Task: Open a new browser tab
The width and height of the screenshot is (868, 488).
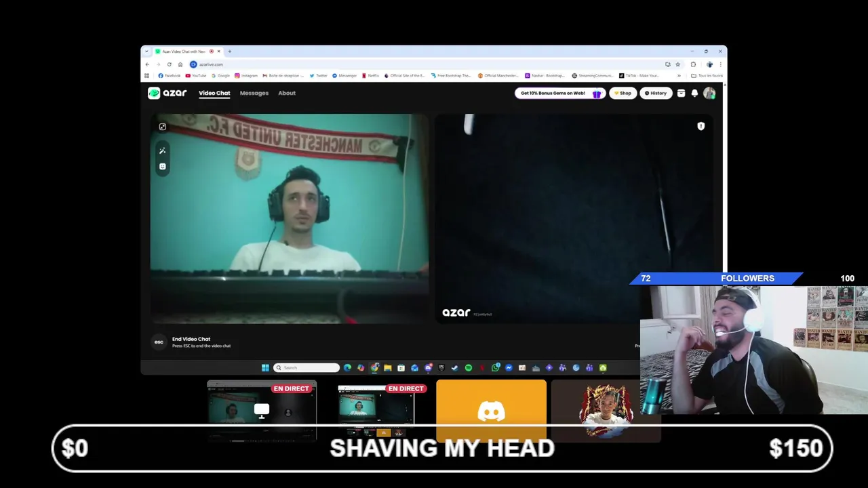Action: pos(230,52)
